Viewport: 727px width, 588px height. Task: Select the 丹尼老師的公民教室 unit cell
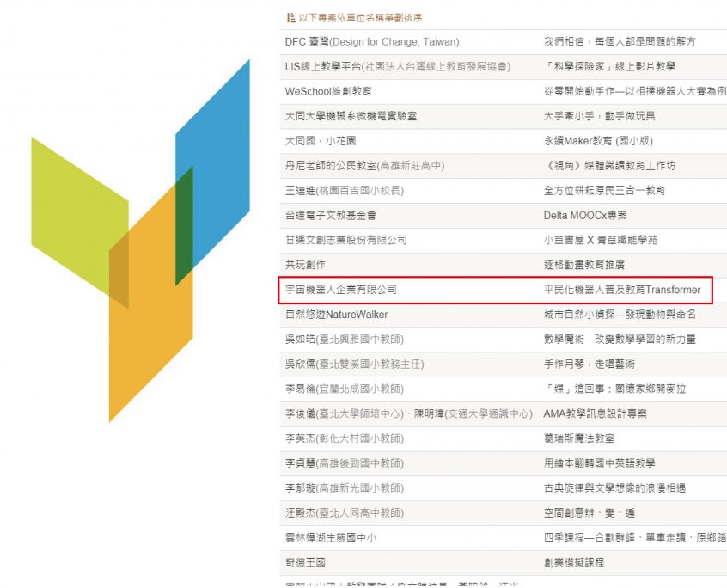pyautogui.click(x=364, y=166)
